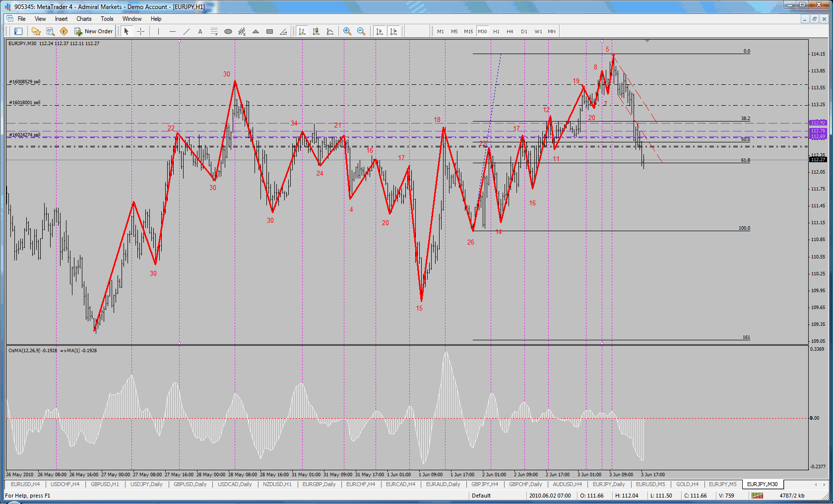The width and height of the screenshot is (833, 504).
Task: Select the trendline by angle tool
Action: tap(283, 31)
